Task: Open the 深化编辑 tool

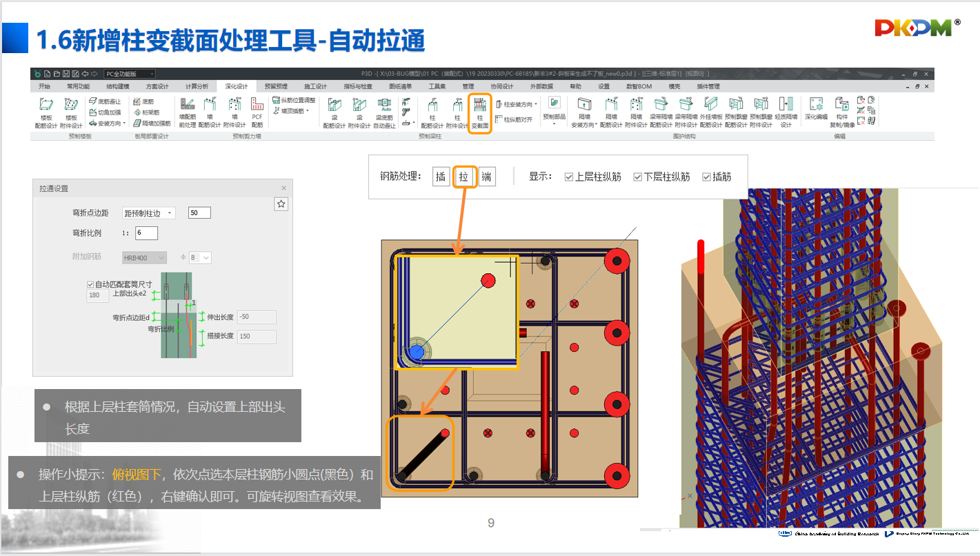Action: 817,108
